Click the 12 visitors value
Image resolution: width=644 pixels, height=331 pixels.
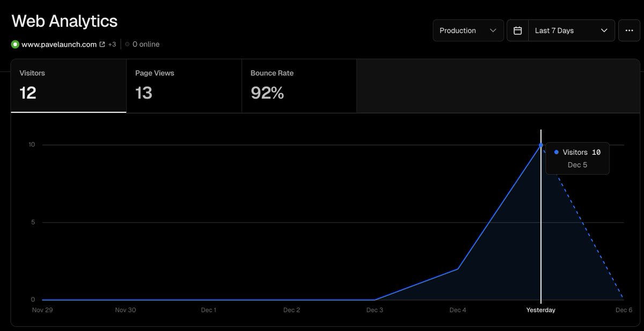(x=28, y=93)
